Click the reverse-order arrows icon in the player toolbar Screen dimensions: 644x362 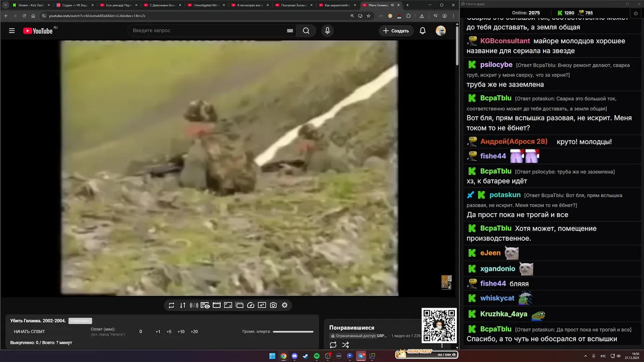click(183, 305)
